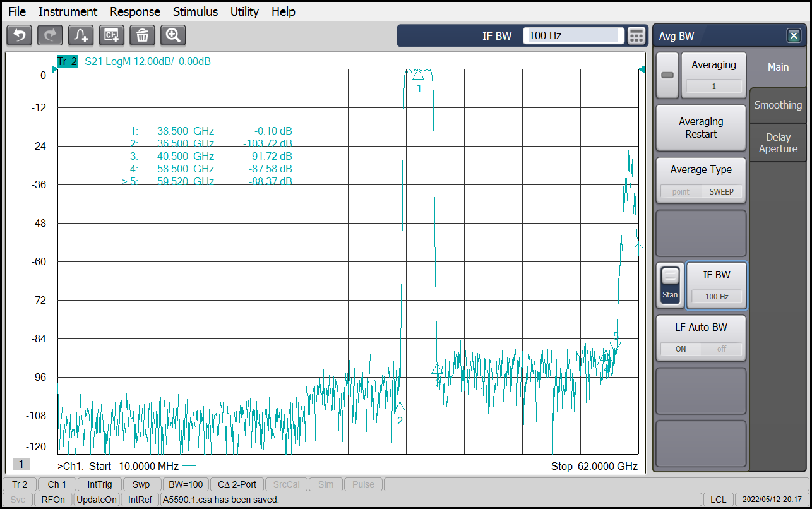Toggle the Averaging on/off switch
812x509 pixels.
coord(667,75)
